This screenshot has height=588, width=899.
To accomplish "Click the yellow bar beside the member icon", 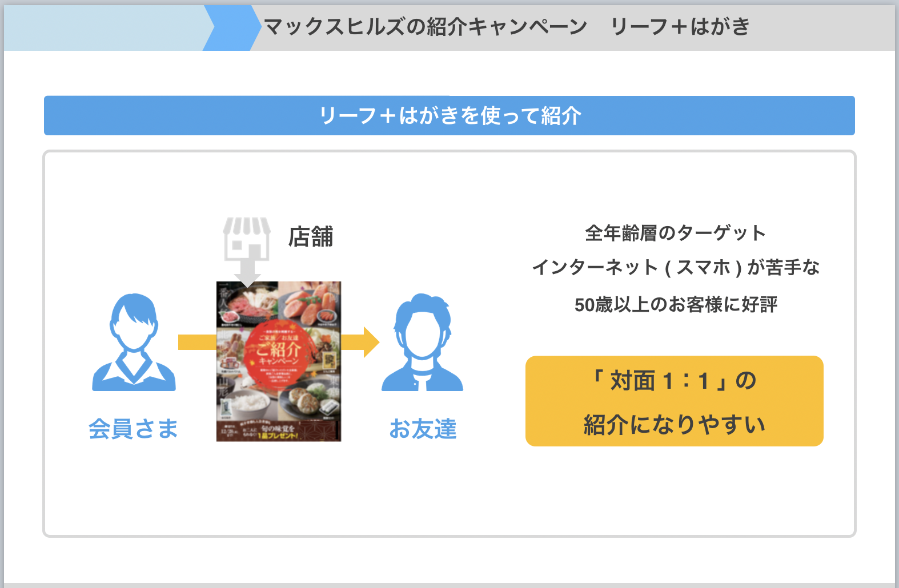I will coord(197,343).
